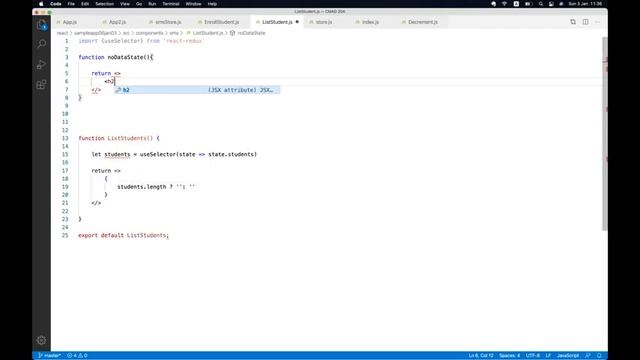This screenshot has height=360, width=640.
Task: Open notifications bell in status bar
Action: [x=599, y=356]
